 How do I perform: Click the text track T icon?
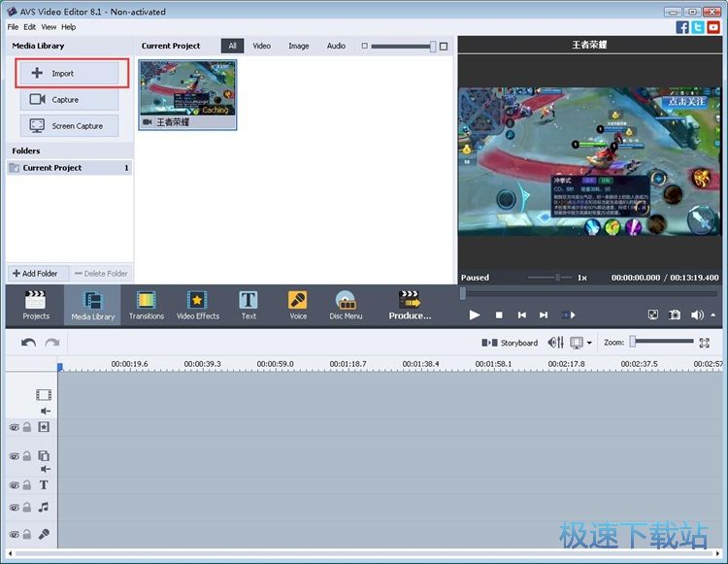coord(44,484)
